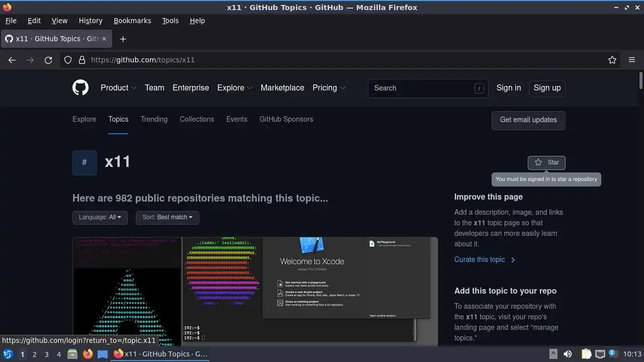
Task: Switch to workspace 4
Action: click(58, 354)
